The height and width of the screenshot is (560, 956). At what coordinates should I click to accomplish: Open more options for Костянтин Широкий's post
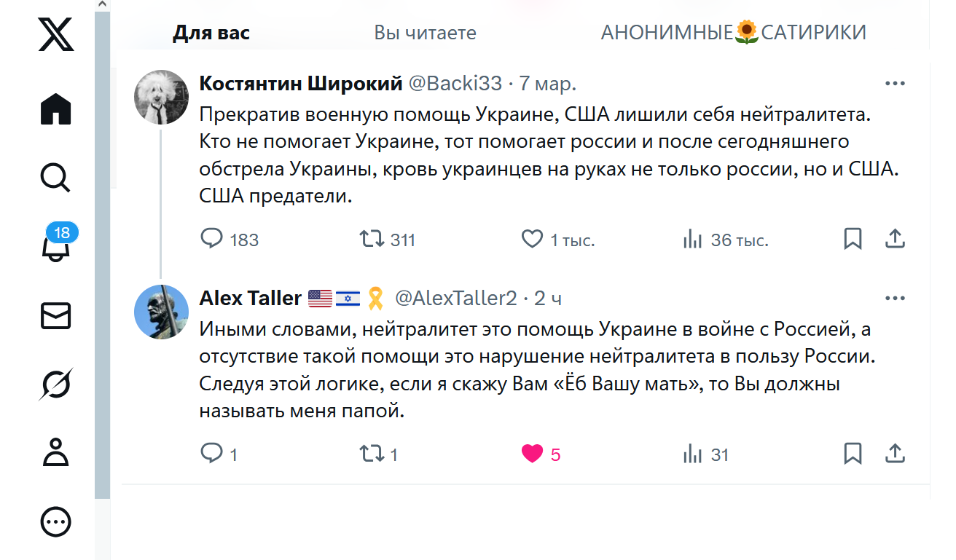(895, 84)
